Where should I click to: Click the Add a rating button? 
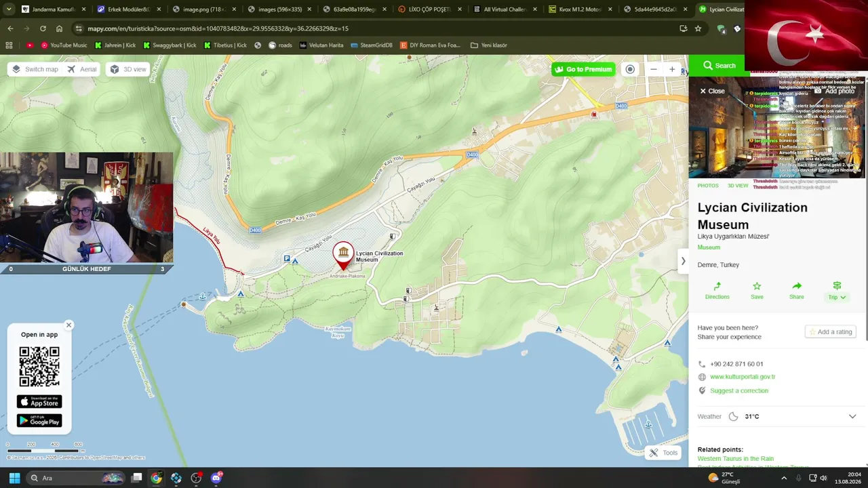[x=831, y=332]
